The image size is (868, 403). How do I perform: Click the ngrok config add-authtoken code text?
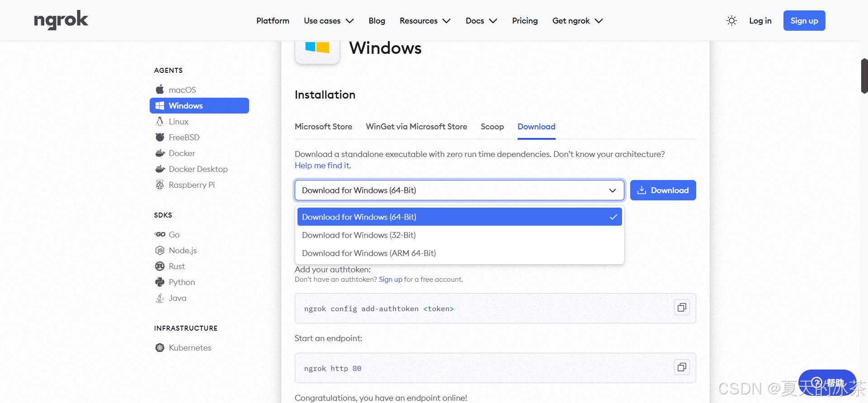[379, 308]
